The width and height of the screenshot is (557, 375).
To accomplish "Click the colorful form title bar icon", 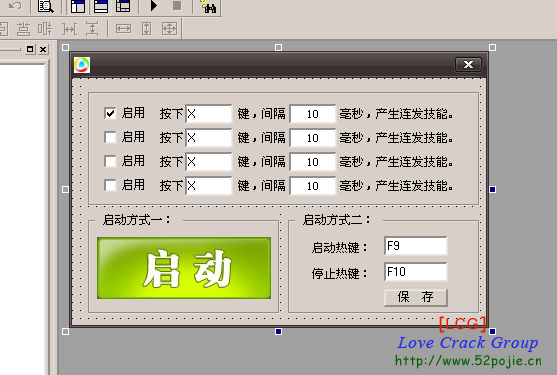I will [x=82, y=65].
